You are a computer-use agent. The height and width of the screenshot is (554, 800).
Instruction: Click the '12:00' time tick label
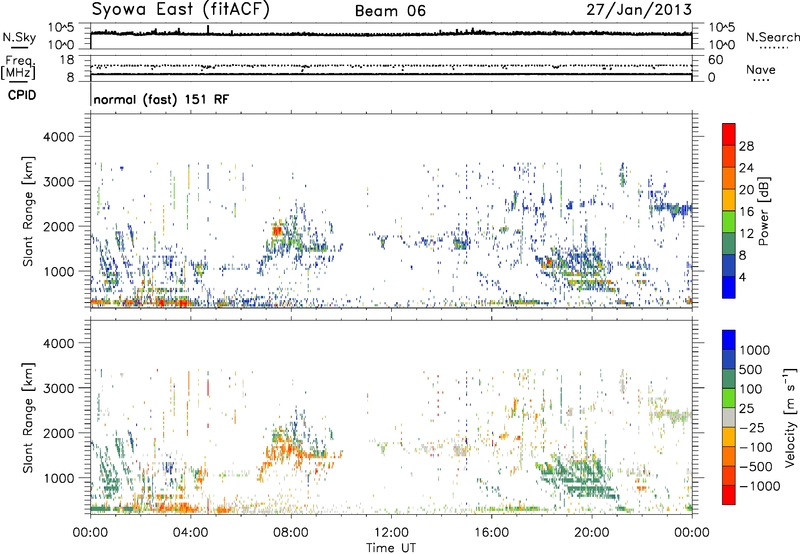[x=391, y=533]
